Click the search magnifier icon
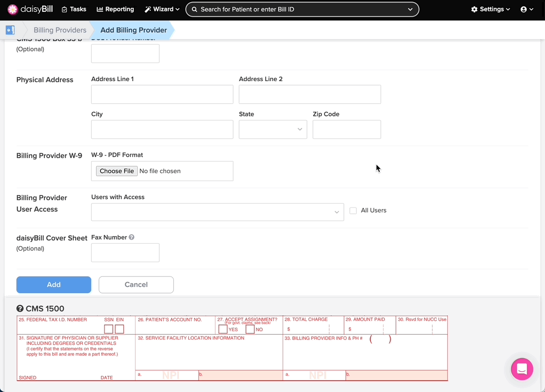 pos(194,9)
